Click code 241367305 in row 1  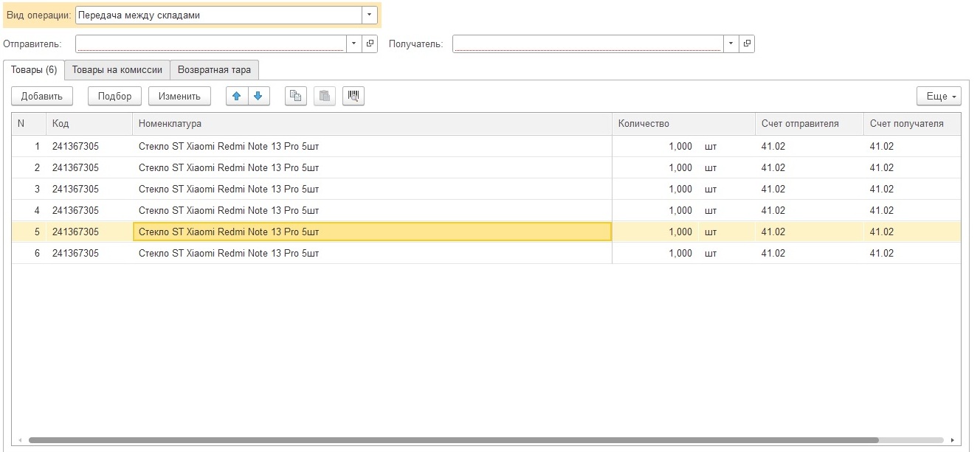click(75, 146)
